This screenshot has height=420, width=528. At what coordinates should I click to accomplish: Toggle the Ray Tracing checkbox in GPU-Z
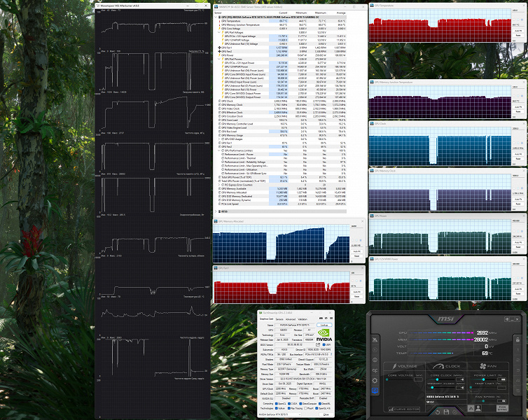coord(289,407)
